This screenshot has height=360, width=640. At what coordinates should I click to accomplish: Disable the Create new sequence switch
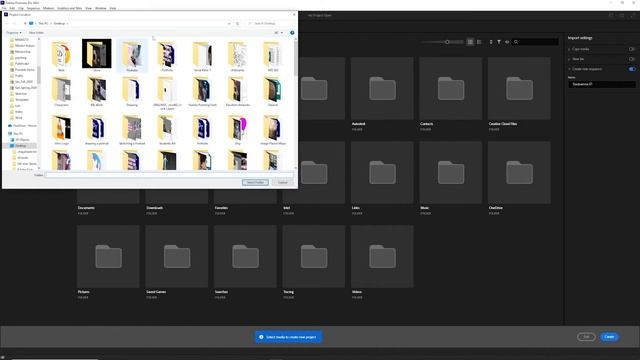click(632, 69)
